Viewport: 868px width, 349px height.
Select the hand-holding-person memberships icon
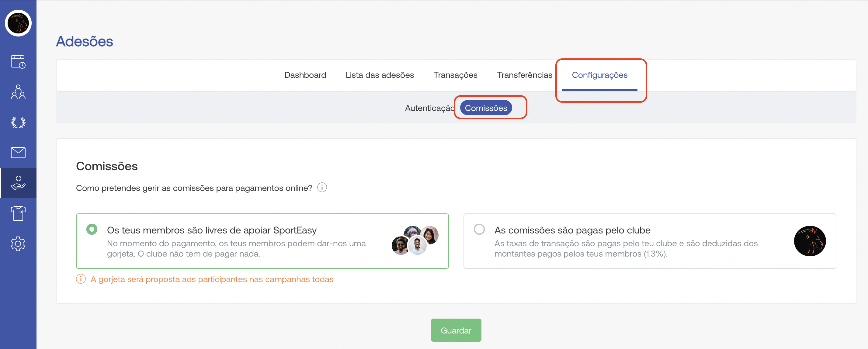point(18,183)
